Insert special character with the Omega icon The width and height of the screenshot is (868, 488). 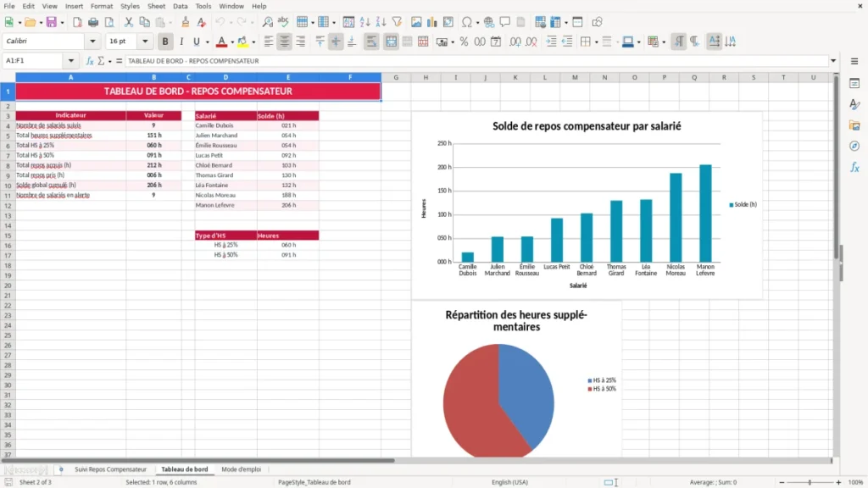467,22
